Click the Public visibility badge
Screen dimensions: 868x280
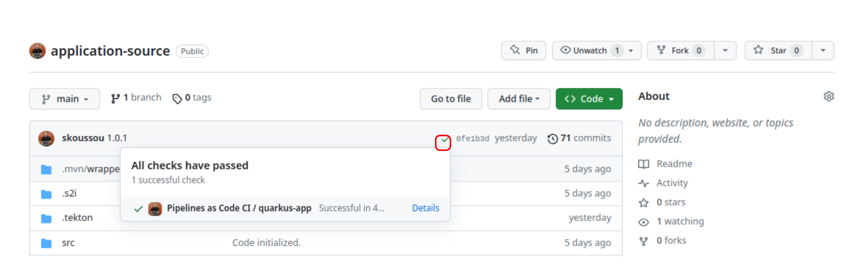pos(192,51)
